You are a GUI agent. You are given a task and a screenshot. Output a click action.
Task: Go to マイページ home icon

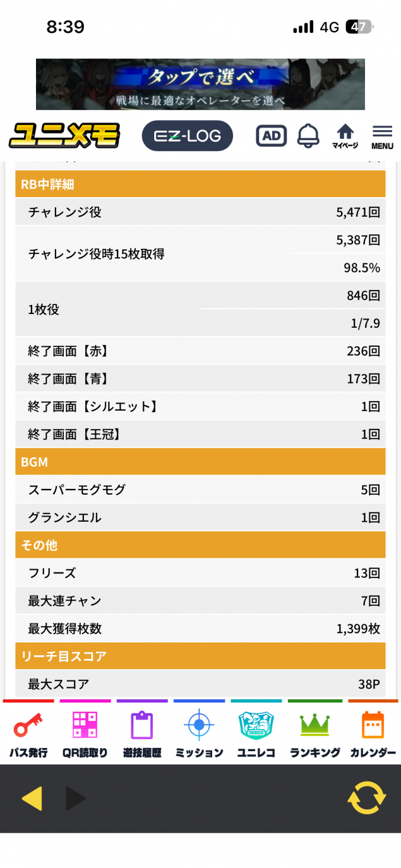click(x=345, y=136)
